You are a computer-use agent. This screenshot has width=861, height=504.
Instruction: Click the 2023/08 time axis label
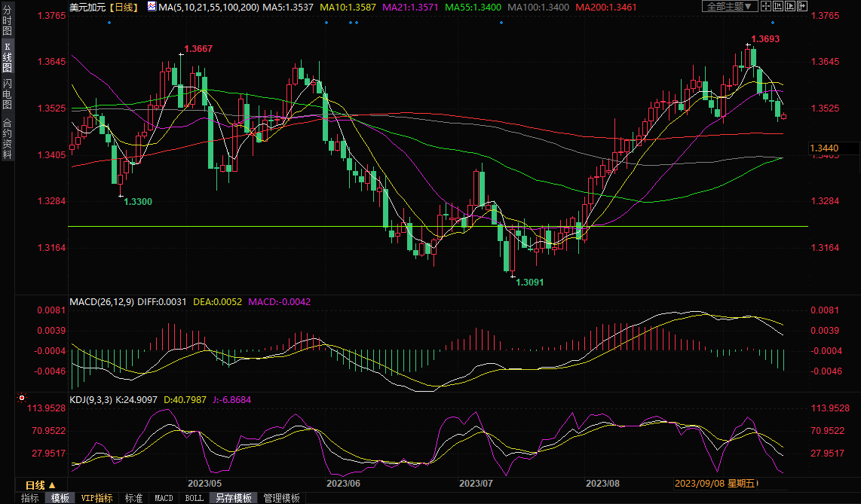pos(602,483)
